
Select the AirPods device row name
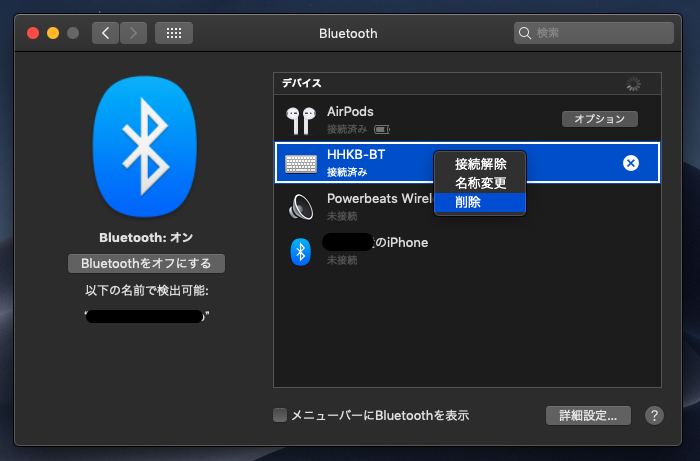[350, 112]
